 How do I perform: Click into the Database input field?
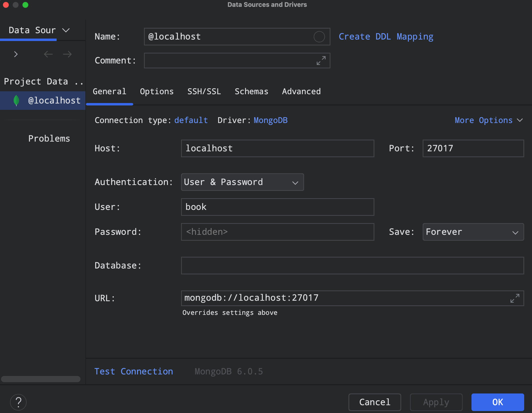click(x=352, y=266)
